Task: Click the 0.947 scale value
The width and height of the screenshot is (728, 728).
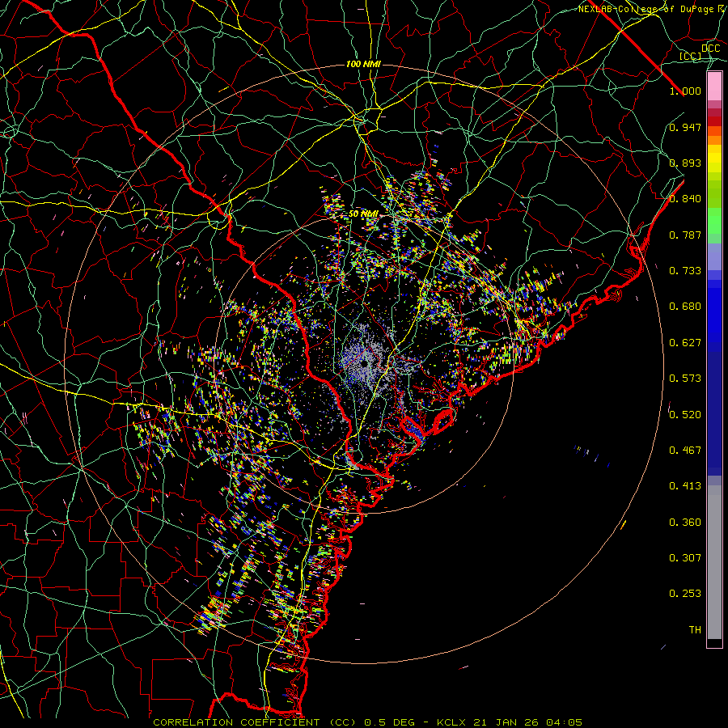Action: (685, 127)
